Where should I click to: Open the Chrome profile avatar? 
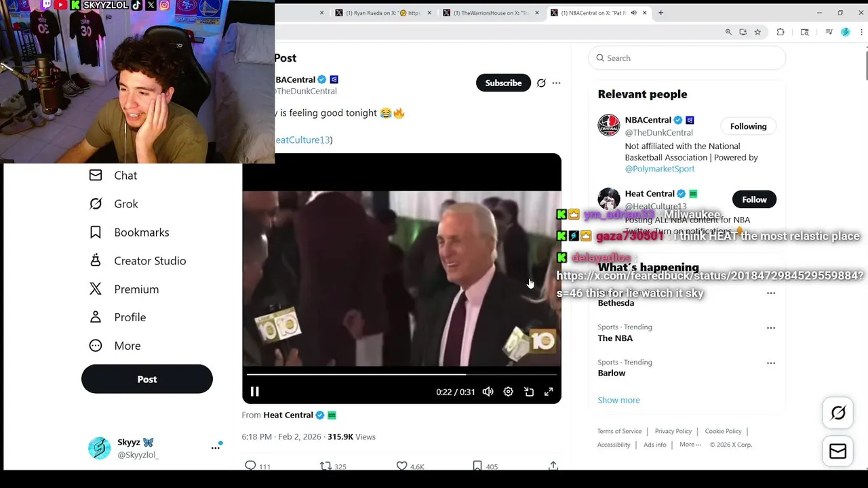point(845,32)
